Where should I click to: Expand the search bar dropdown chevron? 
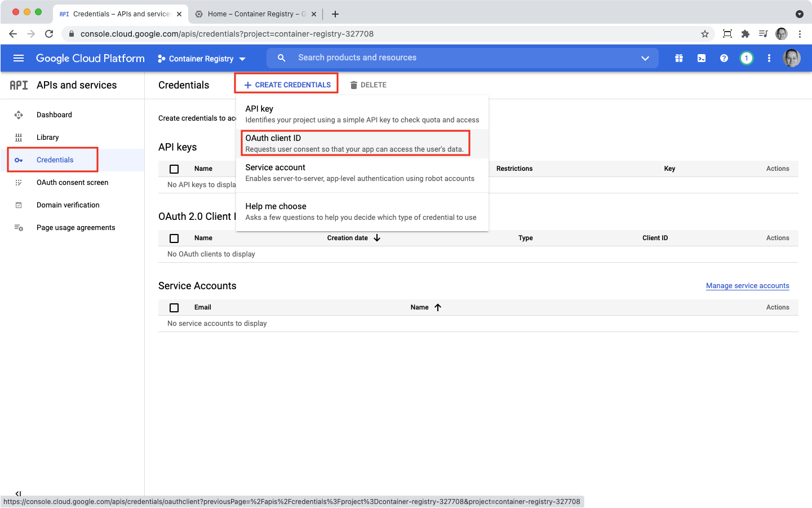[x=645, y=58]
